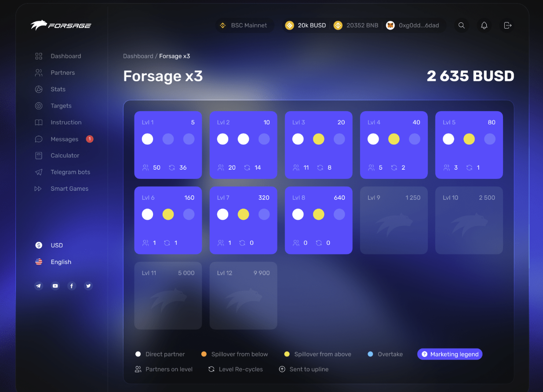Open the Dashboard sidebar item
Screen dimensions: 543x392
tap(58, 56)
